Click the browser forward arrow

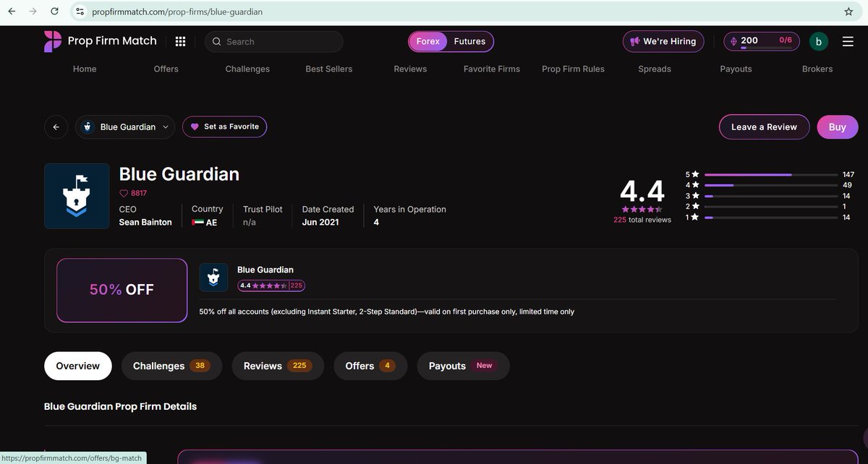33,12
